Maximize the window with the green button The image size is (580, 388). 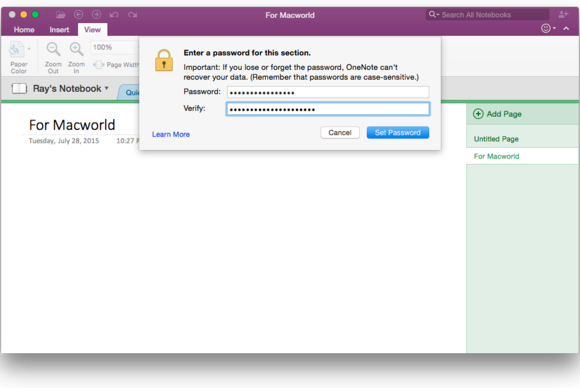(35, 15)
